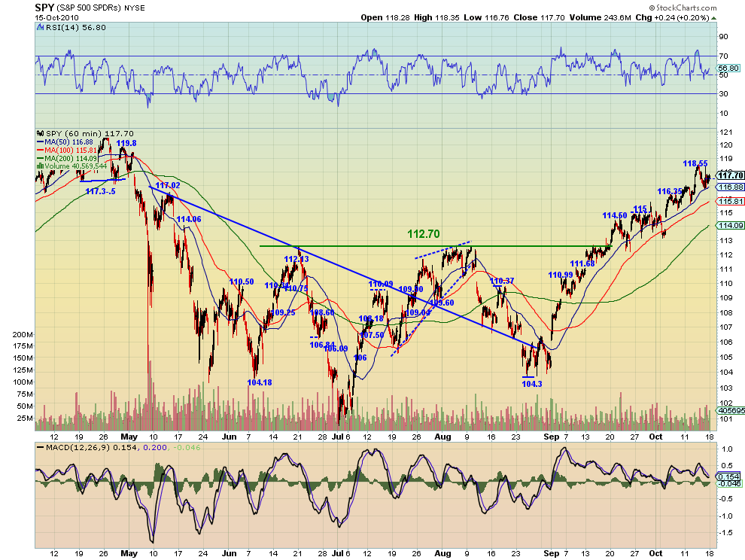Click the 109.60 price annotation
Viewport: 745px width, 560px height.
[442, 303]
